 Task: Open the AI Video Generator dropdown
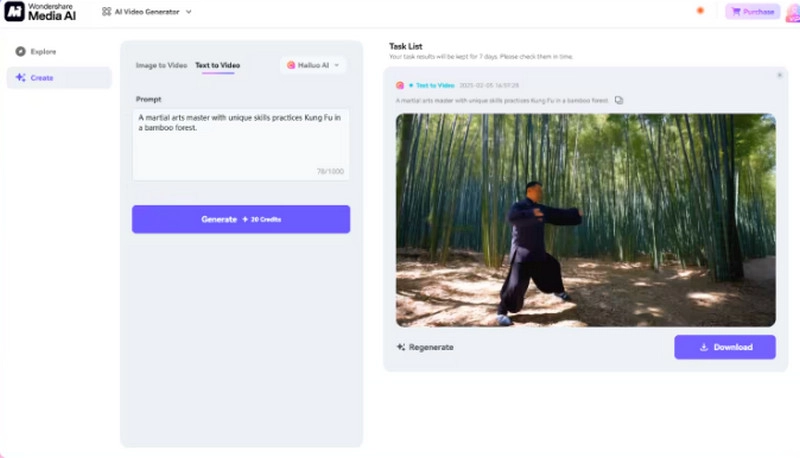[188, 12]
